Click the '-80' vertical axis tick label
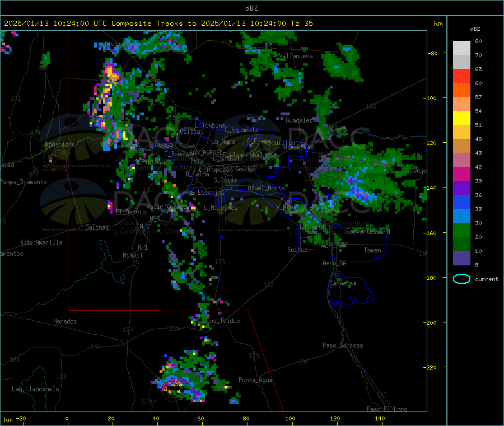This screenshot has height=426, width=504. pyautogui.click(x=433, y=53)
